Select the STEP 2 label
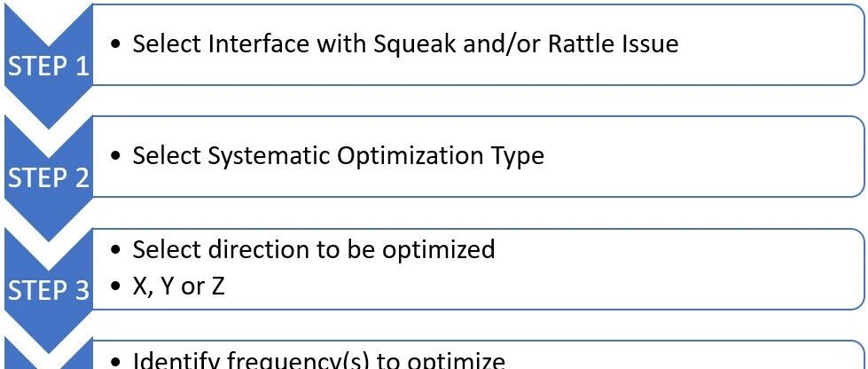 point(48,178)
